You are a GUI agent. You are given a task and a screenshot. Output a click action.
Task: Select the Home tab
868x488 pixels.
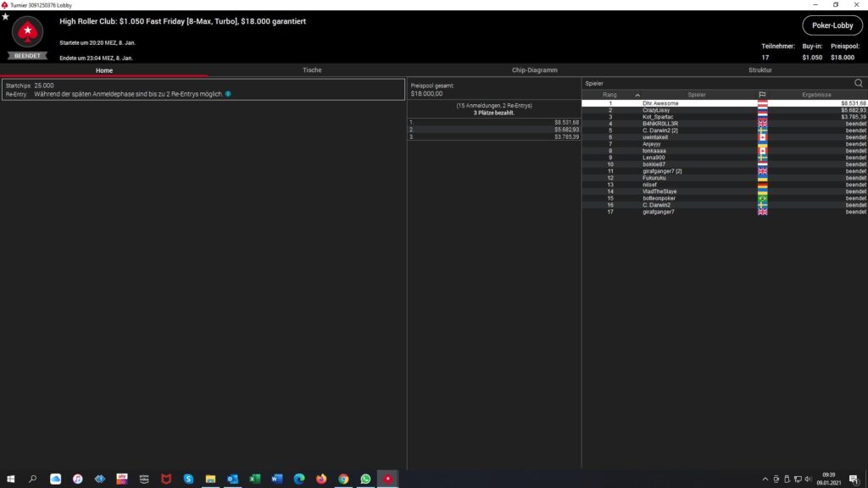pos(104,70)
